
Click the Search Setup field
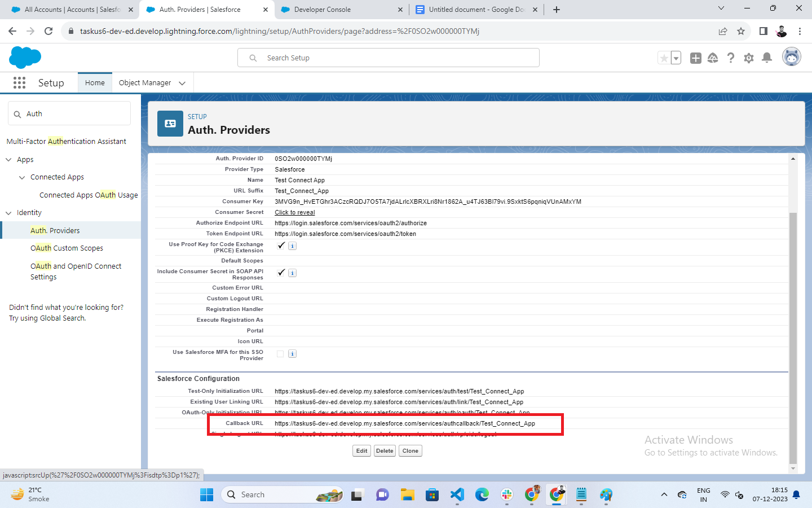coord(389,58)
